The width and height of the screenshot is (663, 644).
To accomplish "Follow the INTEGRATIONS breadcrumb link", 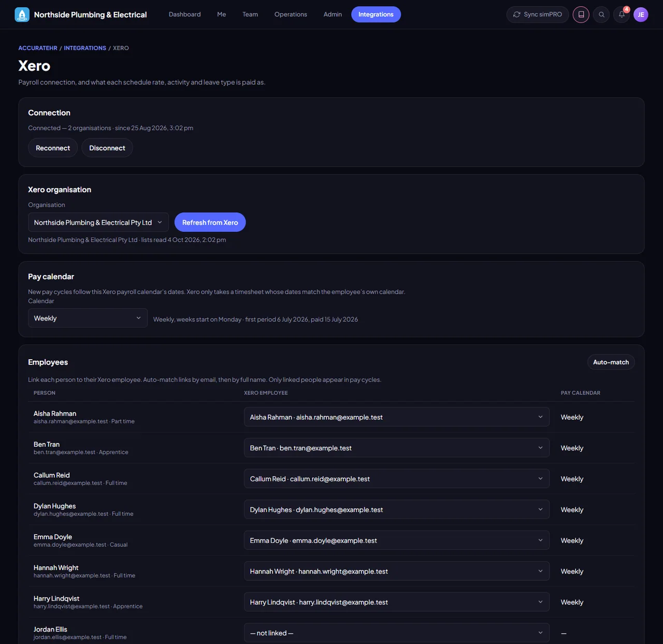I will coord(85,48).
